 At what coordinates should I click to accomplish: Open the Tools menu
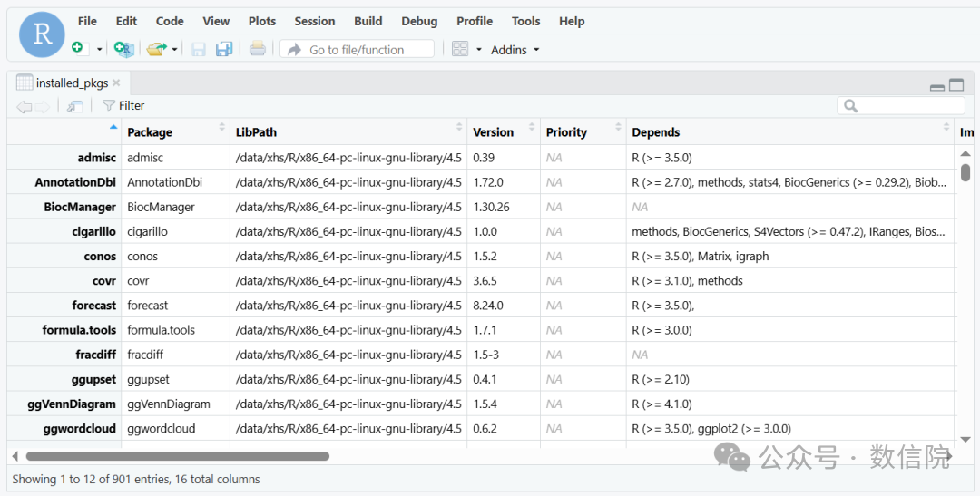525,21
